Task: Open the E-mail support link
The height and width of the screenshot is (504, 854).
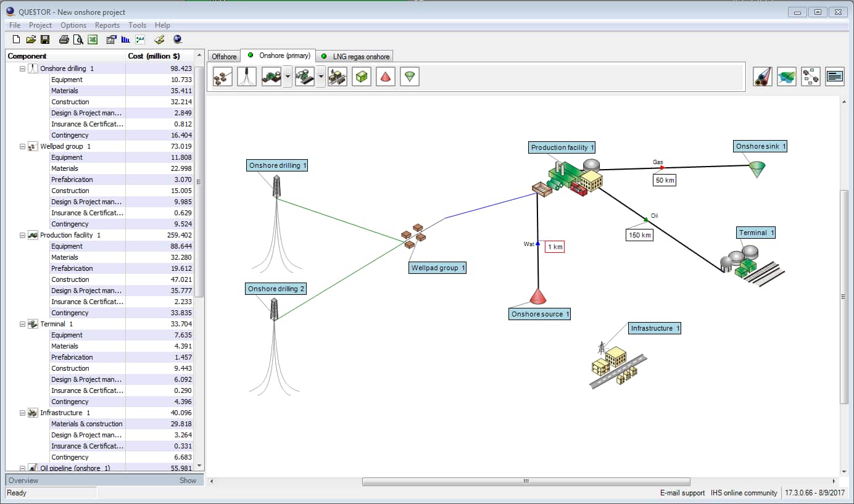Action: coord(682,493)
